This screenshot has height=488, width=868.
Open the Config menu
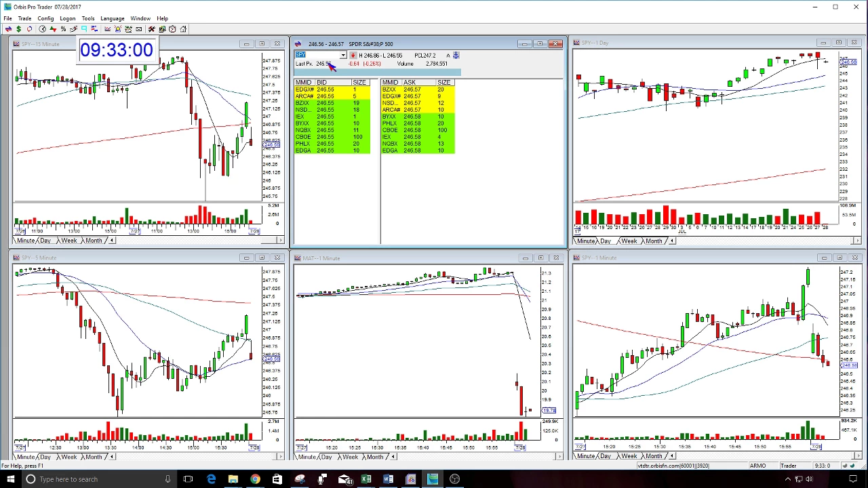tap(45, 18)
